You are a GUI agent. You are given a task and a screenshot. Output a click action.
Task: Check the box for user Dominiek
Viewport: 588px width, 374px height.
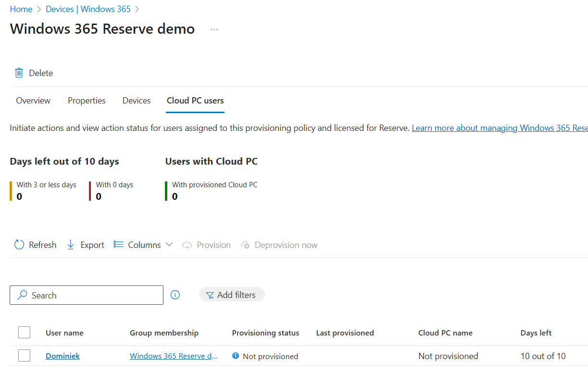24,356
